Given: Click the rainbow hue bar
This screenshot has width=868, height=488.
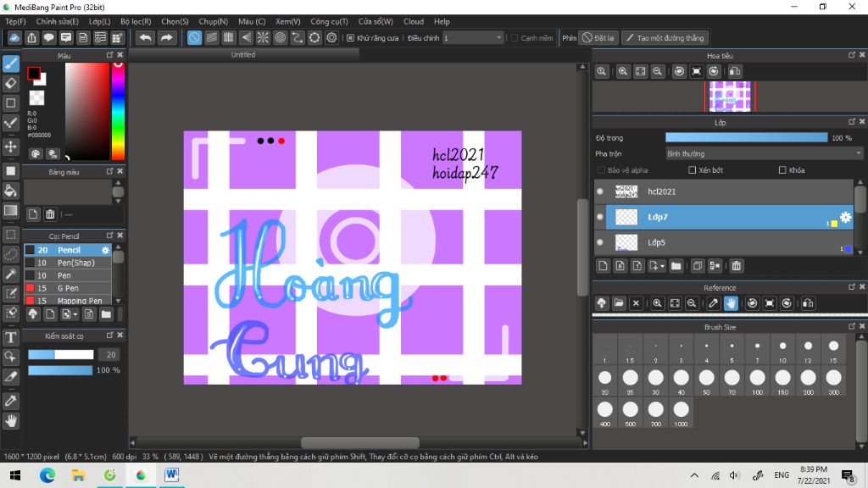Looking at the screenshot, I should tap(118, 111).
